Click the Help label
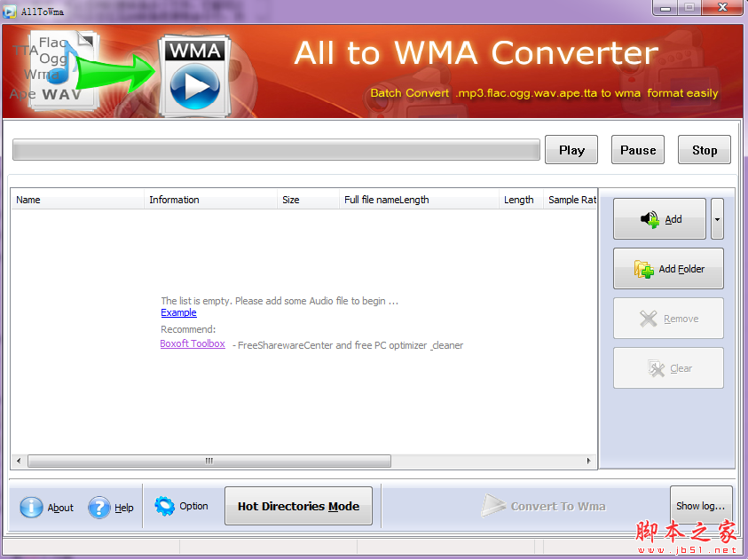This screenshot has width=748, height=560. point(124,508)
